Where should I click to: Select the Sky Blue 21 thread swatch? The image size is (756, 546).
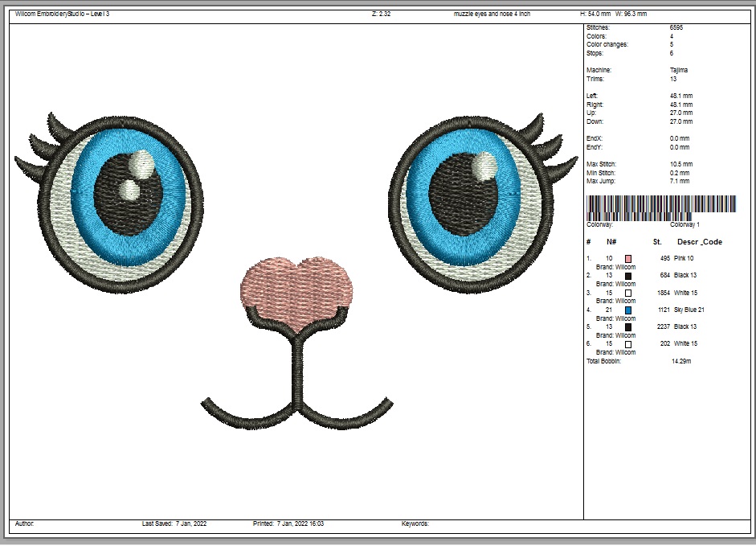(x=628, y=310)
